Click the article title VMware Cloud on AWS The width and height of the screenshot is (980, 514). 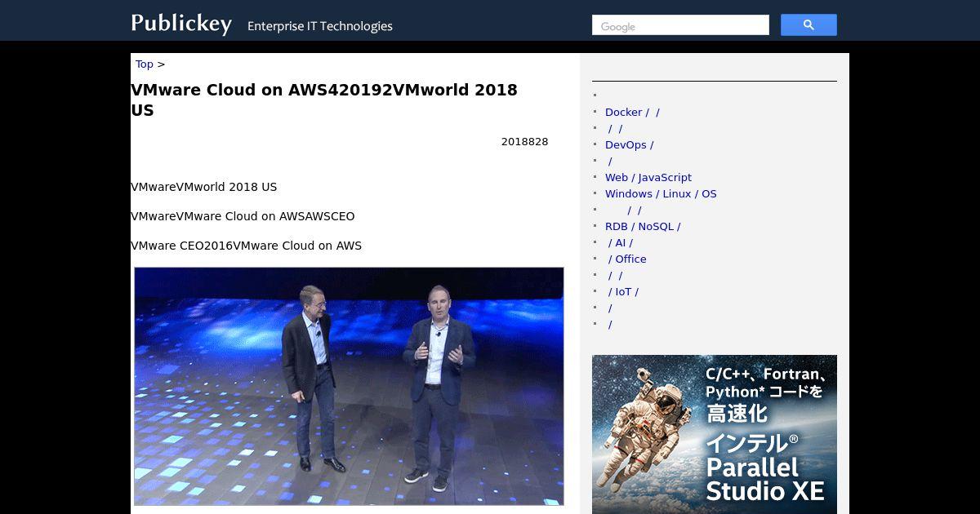click(x=324, y=100)
